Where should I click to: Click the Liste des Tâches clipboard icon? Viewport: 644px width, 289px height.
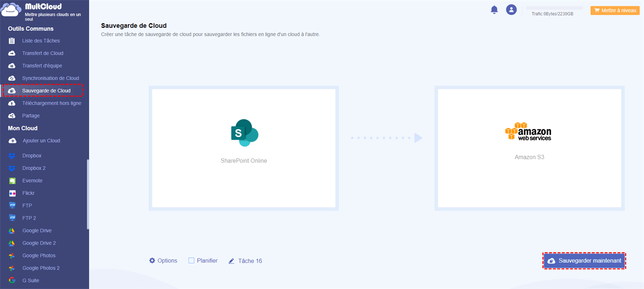[x=12, y=41]
